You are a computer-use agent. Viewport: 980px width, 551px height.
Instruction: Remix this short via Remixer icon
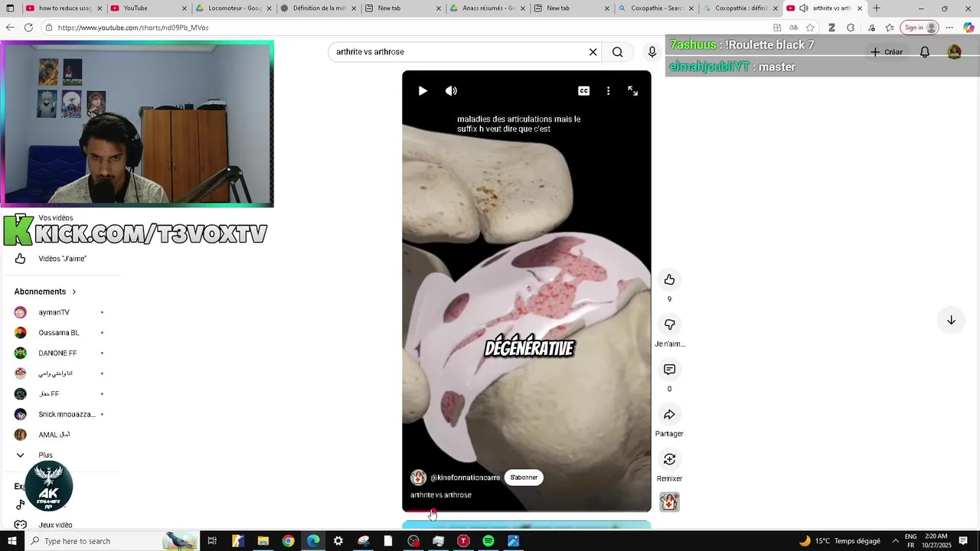coord(669,459)
